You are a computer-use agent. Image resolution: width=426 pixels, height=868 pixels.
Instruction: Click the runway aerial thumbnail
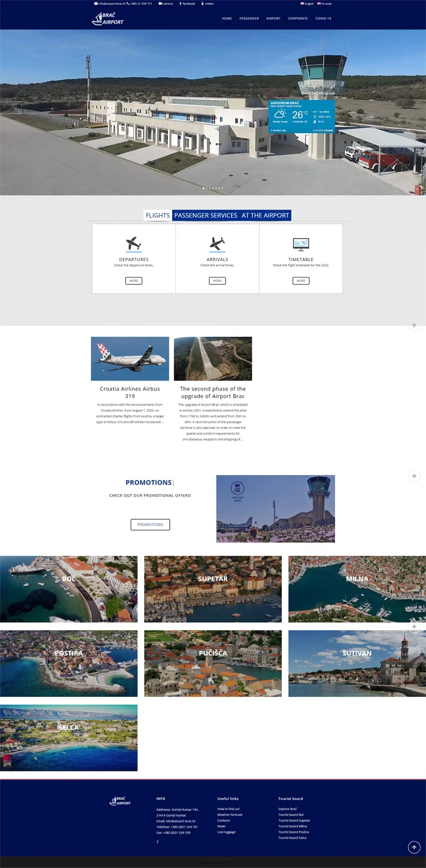pos(213,358)
